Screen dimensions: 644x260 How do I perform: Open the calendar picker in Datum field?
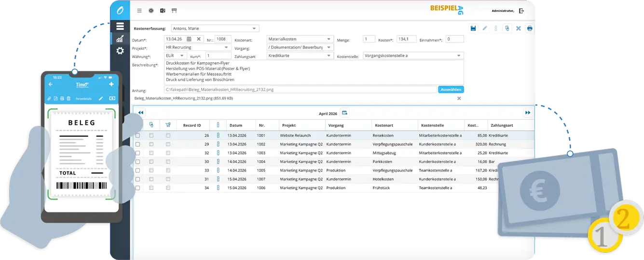click(x=189, y=39)
